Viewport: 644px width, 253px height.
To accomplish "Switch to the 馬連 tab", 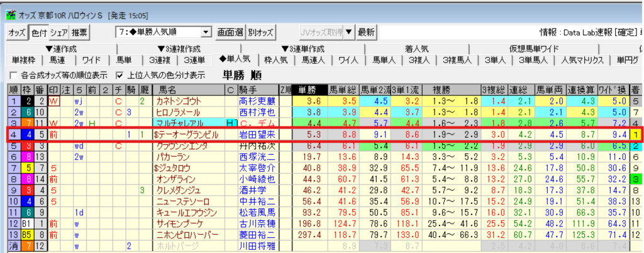I will point(56,60).
